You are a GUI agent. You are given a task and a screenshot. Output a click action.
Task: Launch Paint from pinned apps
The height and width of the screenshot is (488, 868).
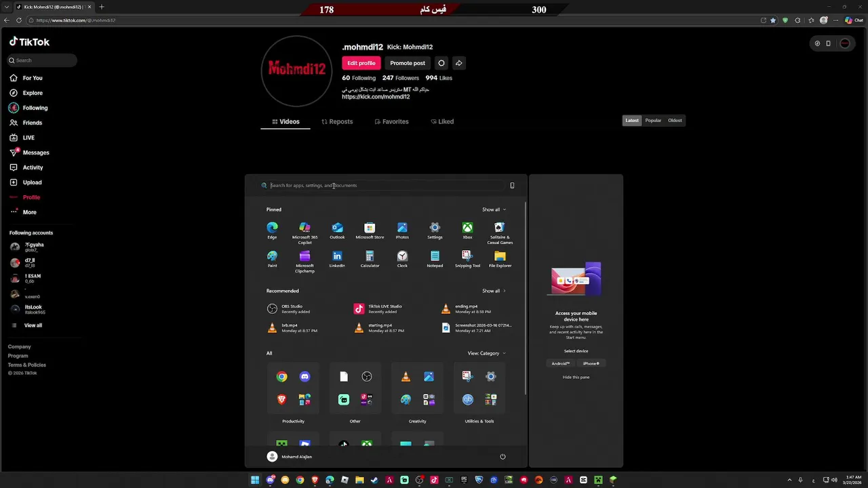pyautogui.click(x=272, y=259)
